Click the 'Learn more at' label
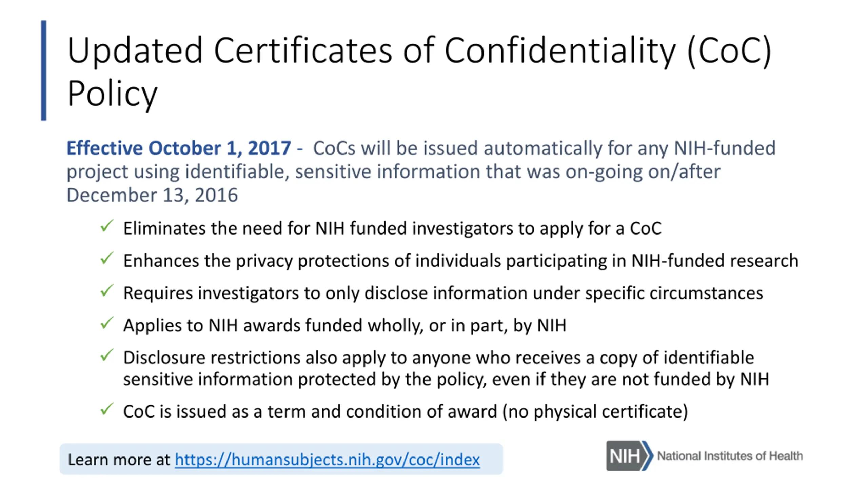 pos(119,460)
